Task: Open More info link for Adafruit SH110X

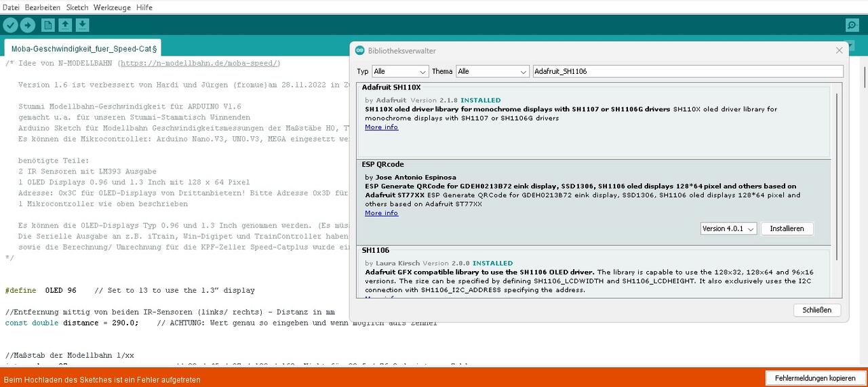Action: (381, 127)
